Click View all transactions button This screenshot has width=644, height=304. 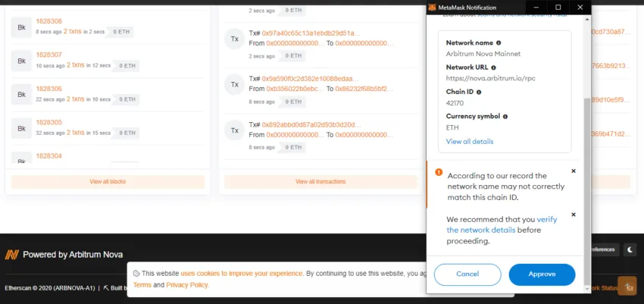coord(320,182)
